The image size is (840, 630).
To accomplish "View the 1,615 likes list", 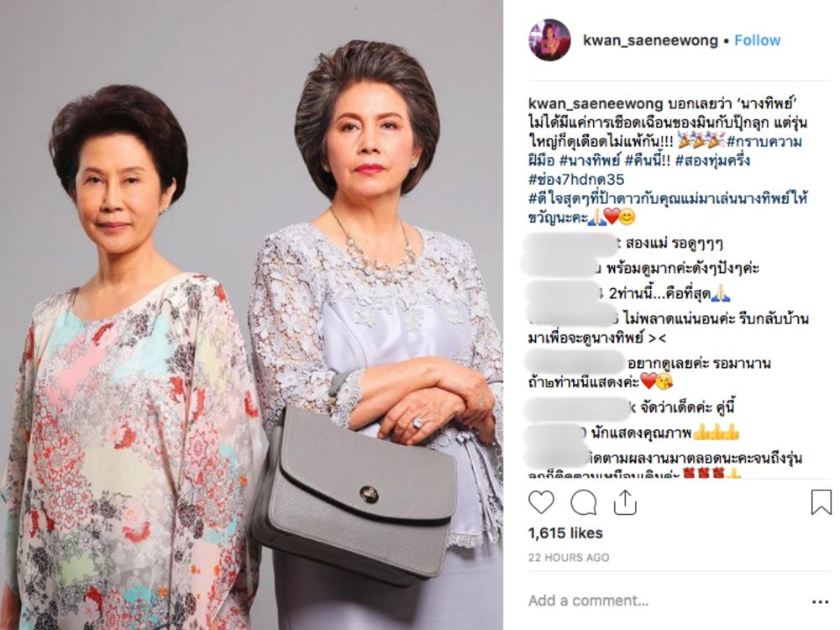I will [x=565, y=533].
